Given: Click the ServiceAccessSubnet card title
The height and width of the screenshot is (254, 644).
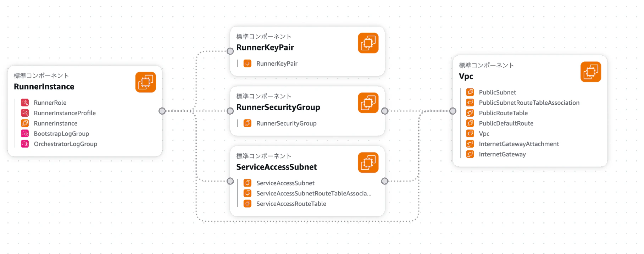Looking at the screenshot, I should click(x=277, y=167).
